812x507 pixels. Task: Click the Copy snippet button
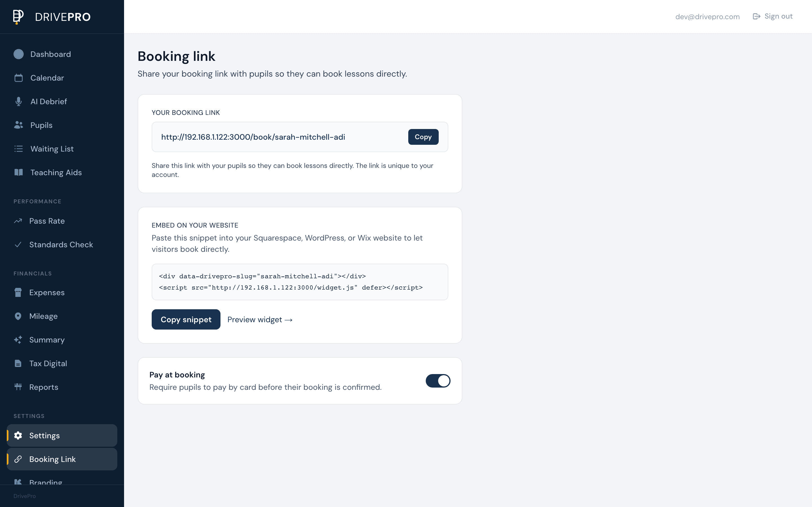coord(186,319)
